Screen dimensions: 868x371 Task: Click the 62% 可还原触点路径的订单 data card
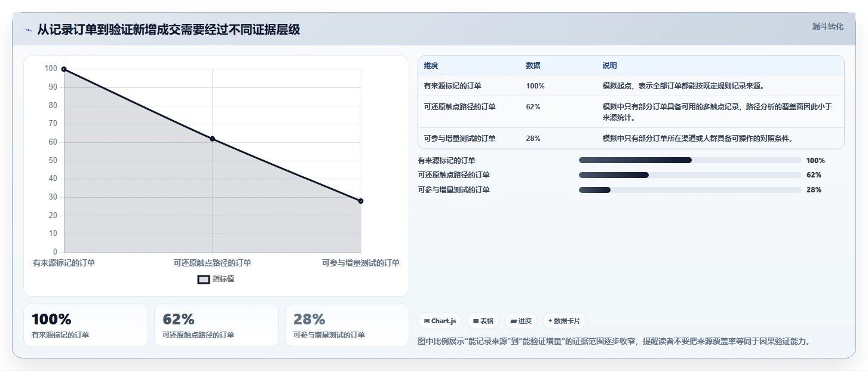click(216, 325)
